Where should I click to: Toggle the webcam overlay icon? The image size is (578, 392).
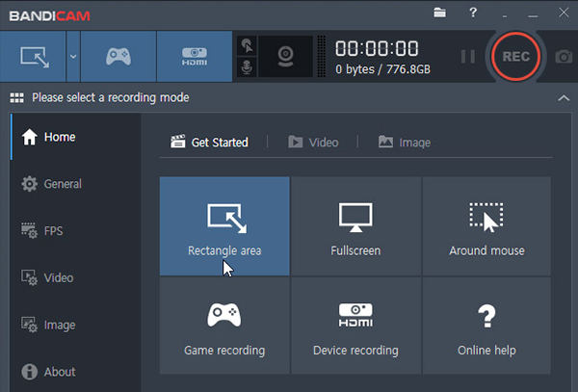[287, 56]
